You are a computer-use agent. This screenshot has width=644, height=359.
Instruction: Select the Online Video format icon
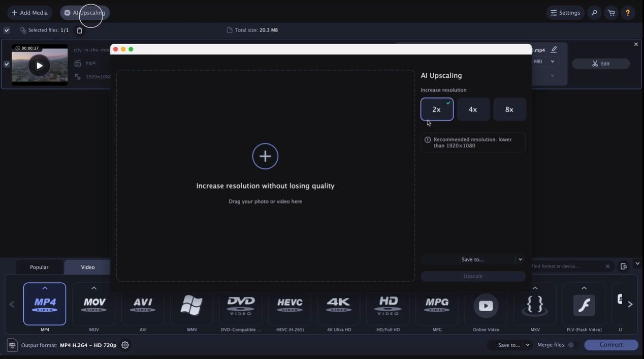(x=486, y=305)
